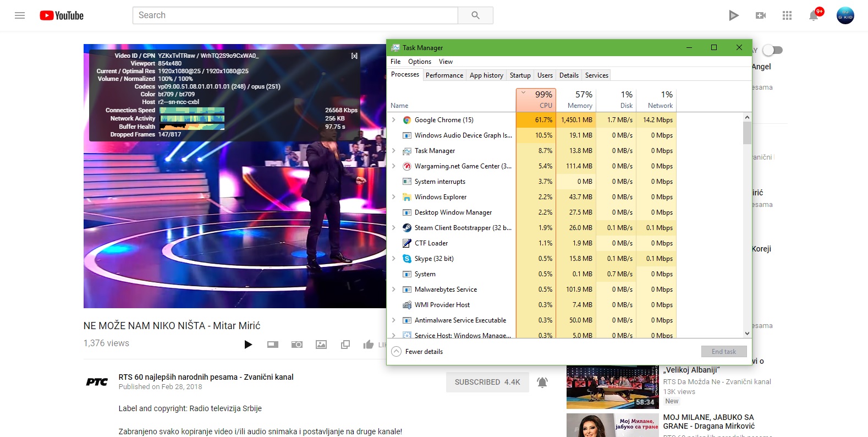Switch to the Performance tab
Screen dimensions: 868x437
pos(444,75)
